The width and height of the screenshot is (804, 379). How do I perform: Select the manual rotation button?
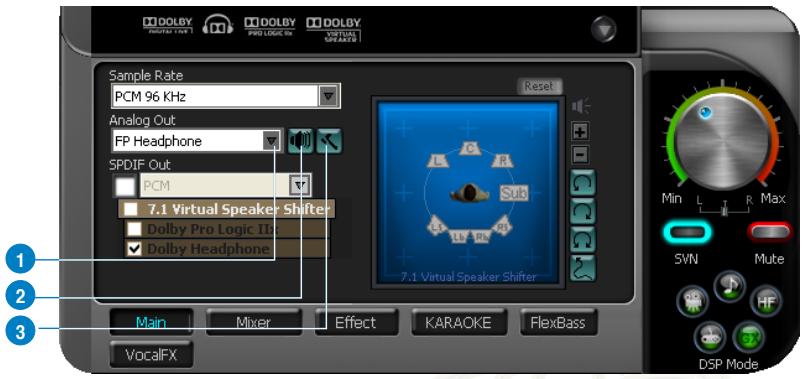(x=583, y=240)
